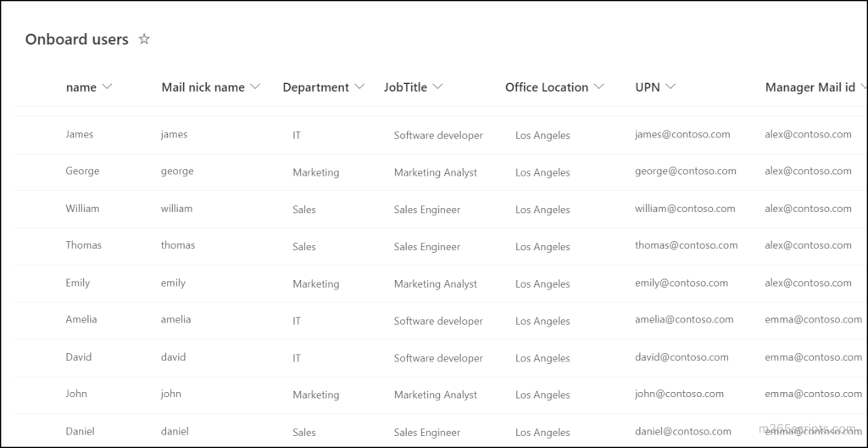Select the James name cell
Image resolution: width=868 pixels, height=448 pixels.
80,134
